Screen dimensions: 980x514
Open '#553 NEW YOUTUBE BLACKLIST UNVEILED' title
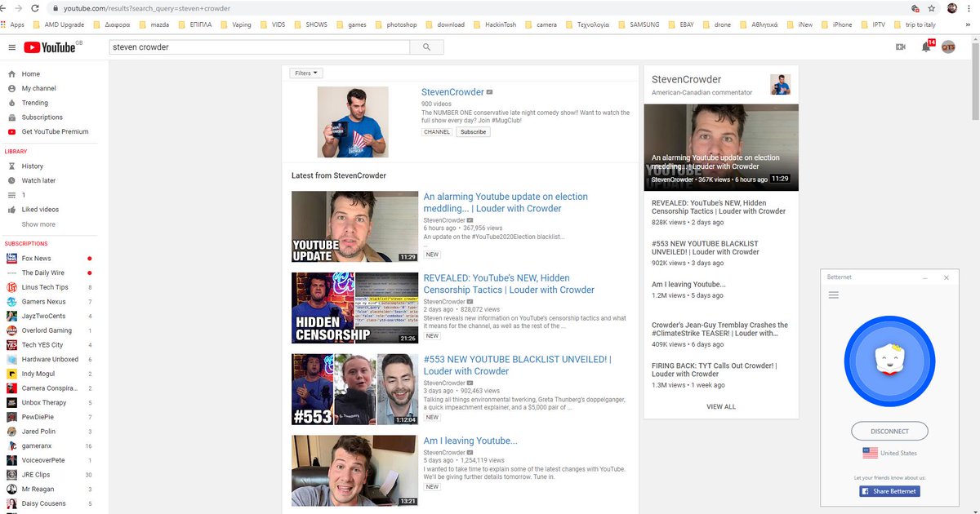click(x=517, y=366)
